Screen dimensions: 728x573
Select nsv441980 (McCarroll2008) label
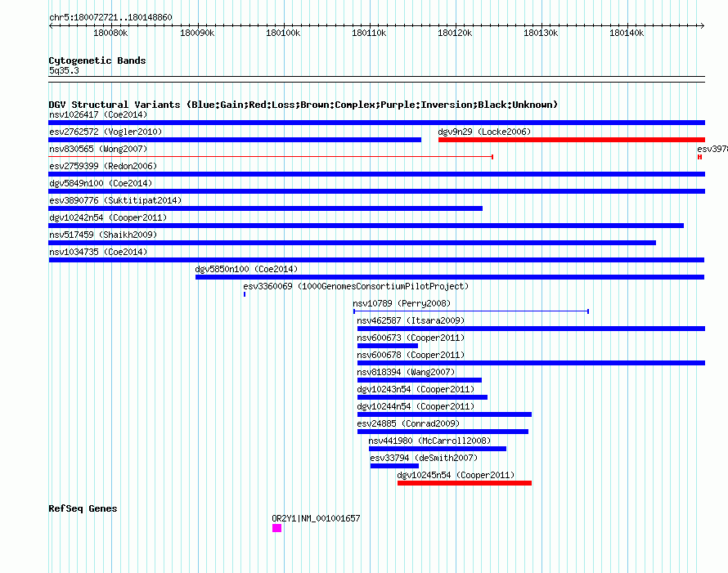click(x=429, y=441)
